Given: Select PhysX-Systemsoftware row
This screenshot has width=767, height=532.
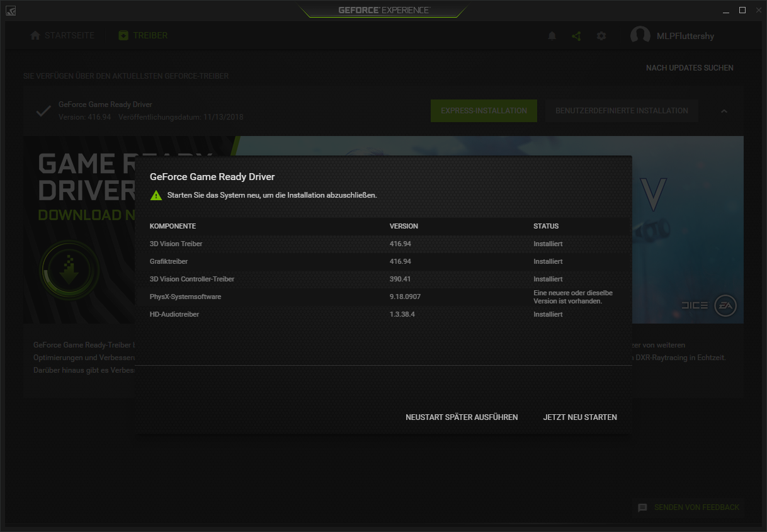Looking at the screenshot, I should (383, 297).
